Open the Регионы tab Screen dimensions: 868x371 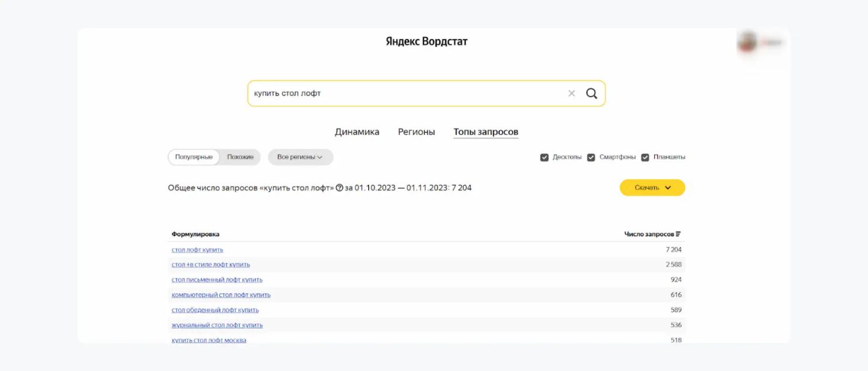[416, 131]
